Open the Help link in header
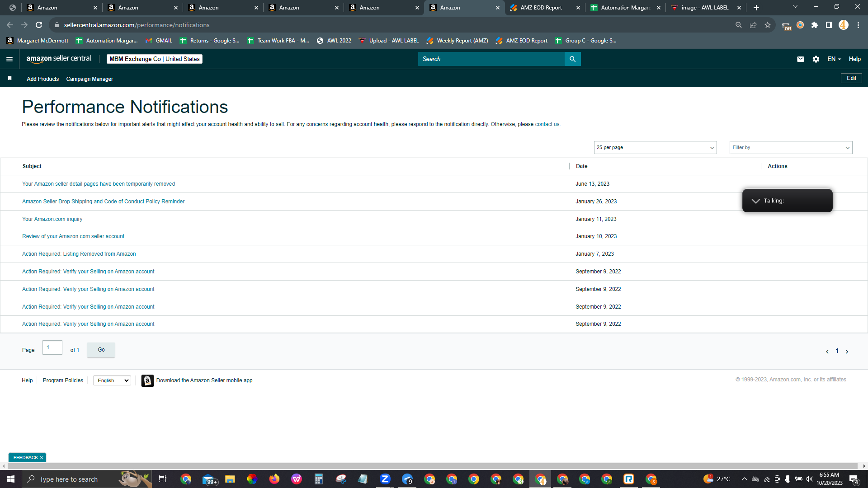 click(854, 59)
